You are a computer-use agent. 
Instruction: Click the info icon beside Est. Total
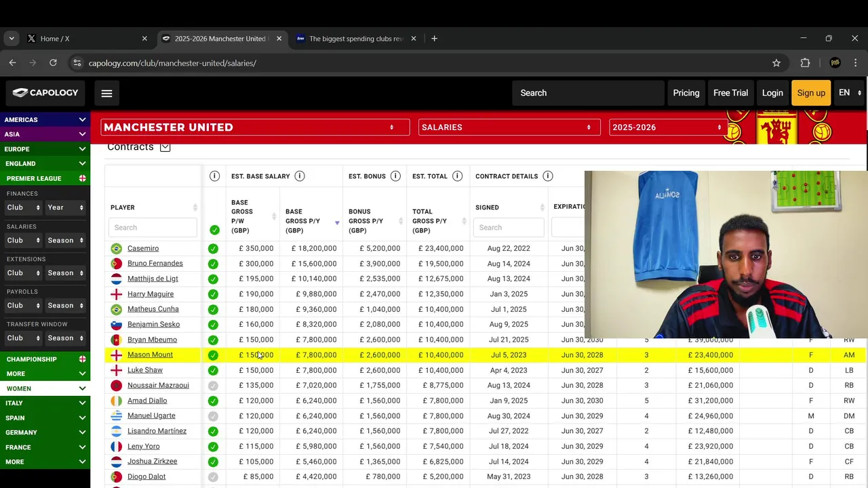point(458,176)
